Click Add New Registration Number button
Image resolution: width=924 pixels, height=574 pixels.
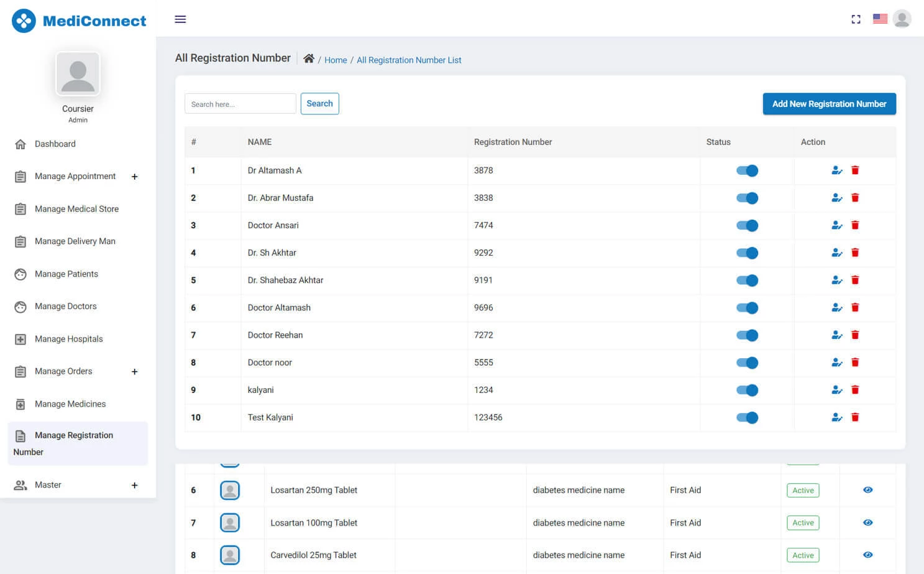point(829,104)
